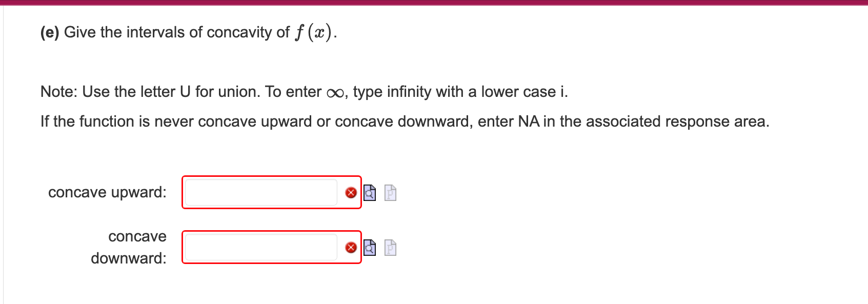Screen dimensions: 868x304
Task: Click the red incorrect indicator in the upward answer box
Action: coord(351,192)
